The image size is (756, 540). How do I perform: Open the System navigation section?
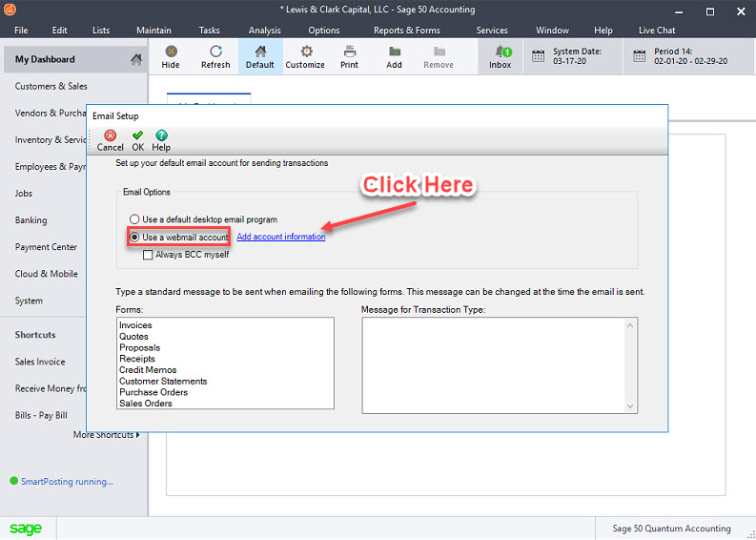[x=29, y=301]
